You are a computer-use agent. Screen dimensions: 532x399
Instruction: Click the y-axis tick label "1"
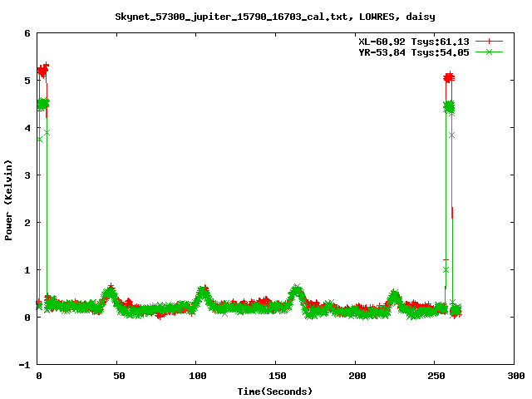coord(27,270)
